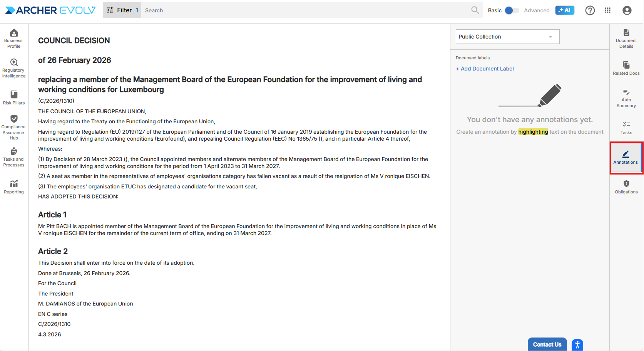Open the Obligations tab
Viewport: 644px width, 351px height.
626,186
